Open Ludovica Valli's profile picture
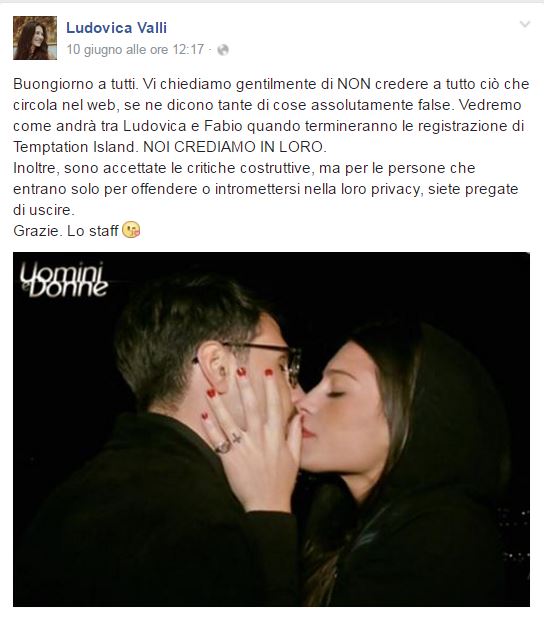Viewport: 544px width, 618px height. click(x=35, y=38)
